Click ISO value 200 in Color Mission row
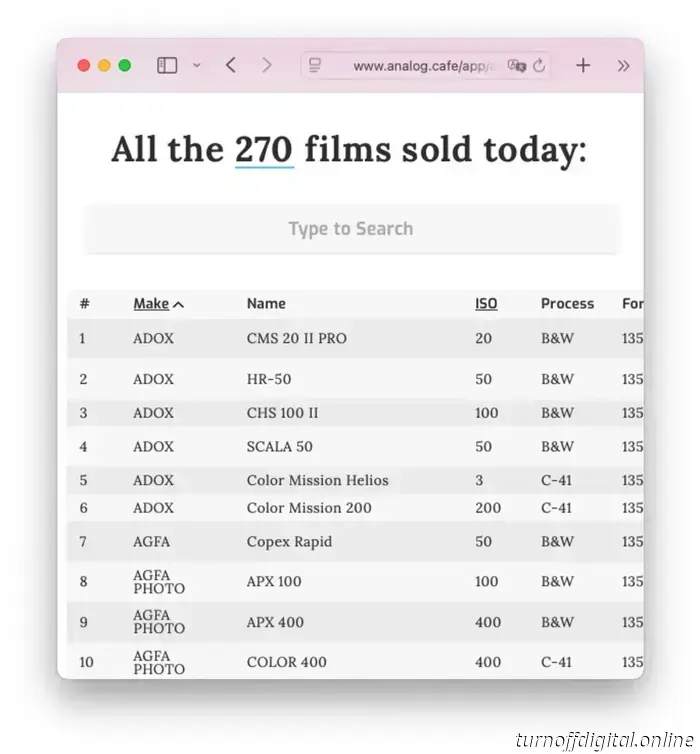Image resolution: width=700 pixels, height=754 pixels. [x=488, y=508]
